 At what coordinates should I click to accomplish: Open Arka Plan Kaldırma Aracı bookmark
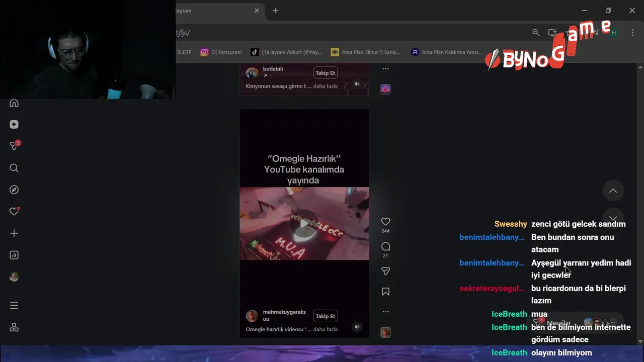[446, 52]
